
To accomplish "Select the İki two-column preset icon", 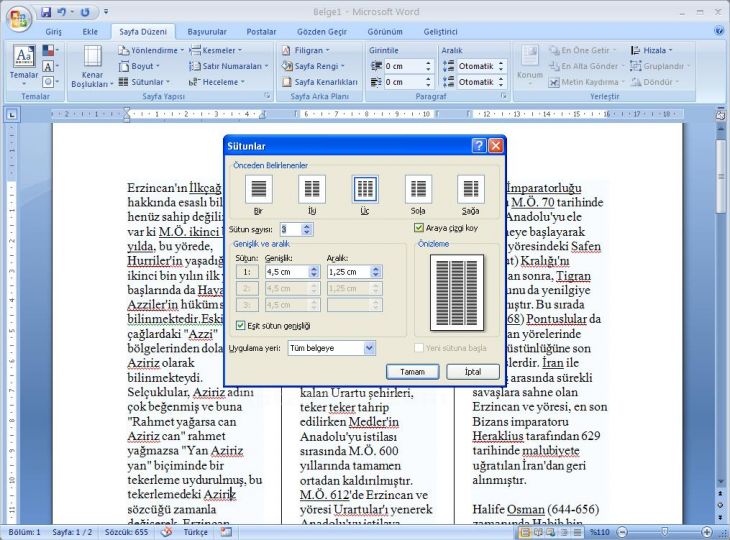I will coord(312,189).
